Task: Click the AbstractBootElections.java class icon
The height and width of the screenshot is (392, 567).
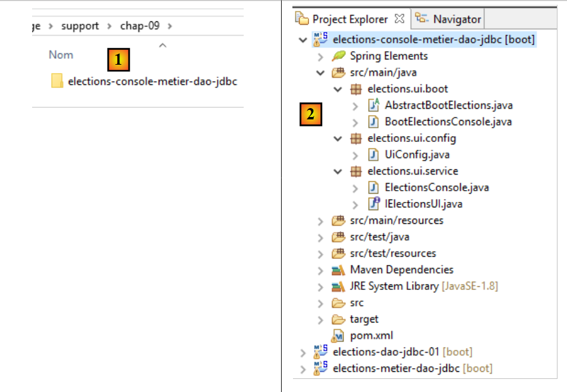Action: click(373, 106)
